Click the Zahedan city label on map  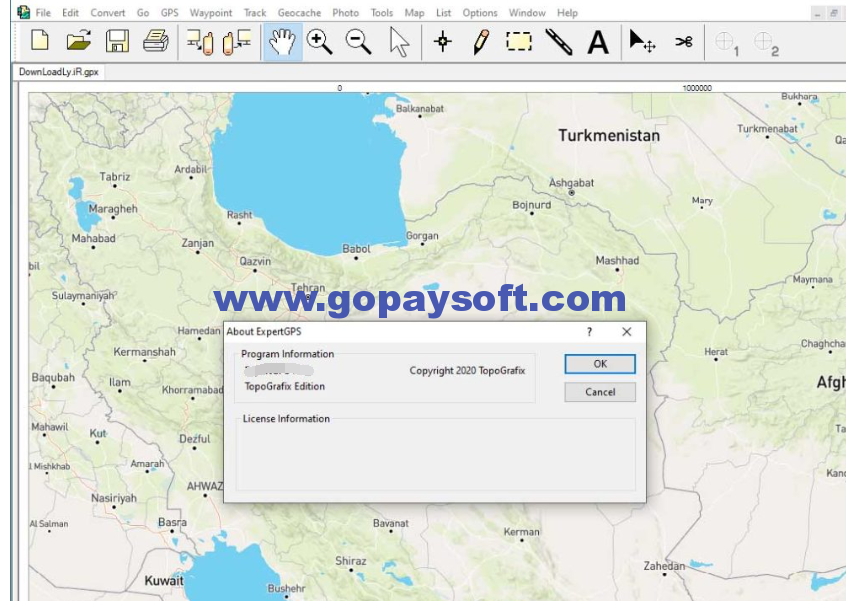coord(664,566)
